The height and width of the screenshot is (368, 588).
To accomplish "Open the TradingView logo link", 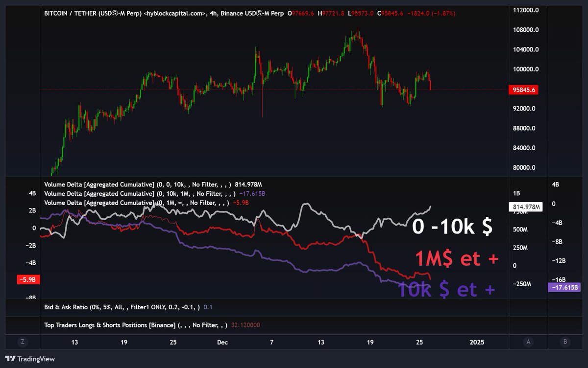I will [x=30, y=359].
